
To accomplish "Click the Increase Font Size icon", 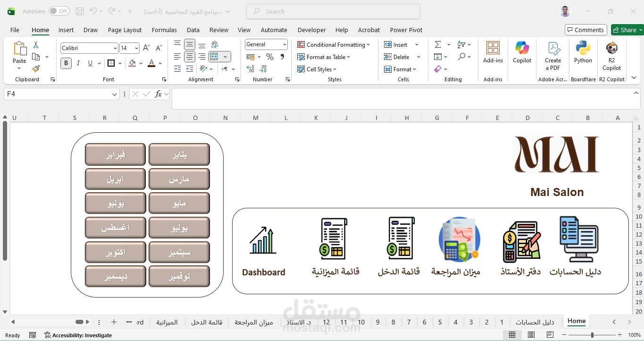I will coord(146,48).
